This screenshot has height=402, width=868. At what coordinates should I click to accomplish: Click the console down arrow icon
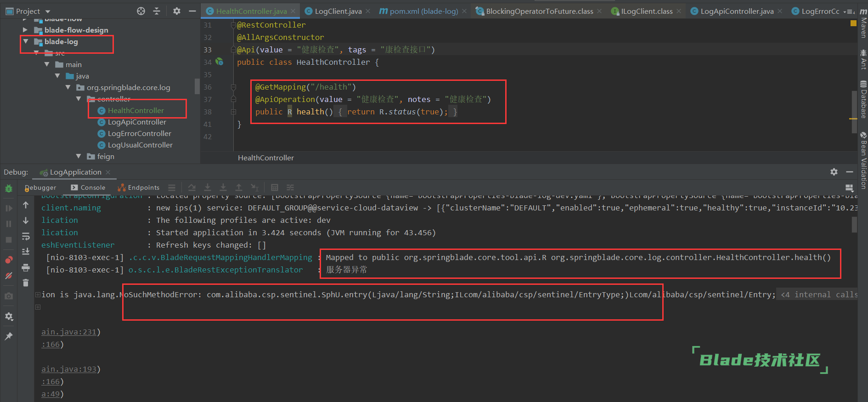coord(26,221)
